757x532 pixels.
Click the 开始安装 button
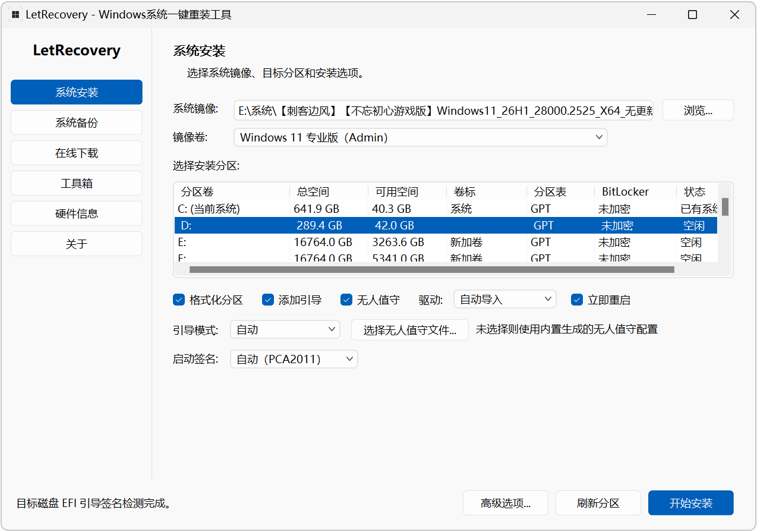tap(691, 503)
